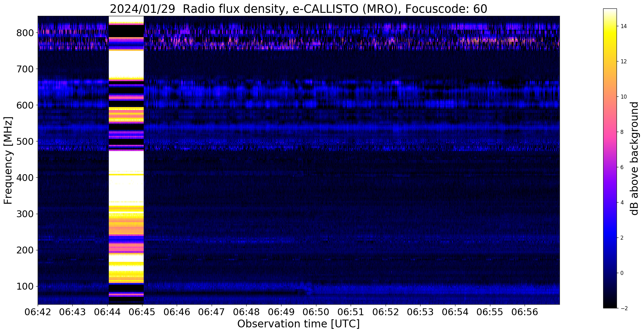The image size is (644, 333).
Task: Click the orange saturated band near 270 MHz
Action: 126,227
